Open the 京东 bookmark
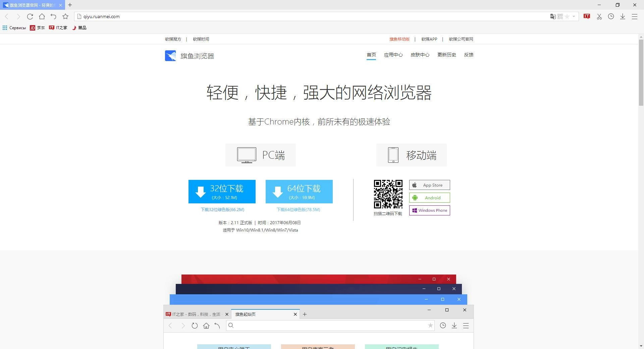Image resolution: width=644 pixels, height=349 pixels. coord(37,28)
